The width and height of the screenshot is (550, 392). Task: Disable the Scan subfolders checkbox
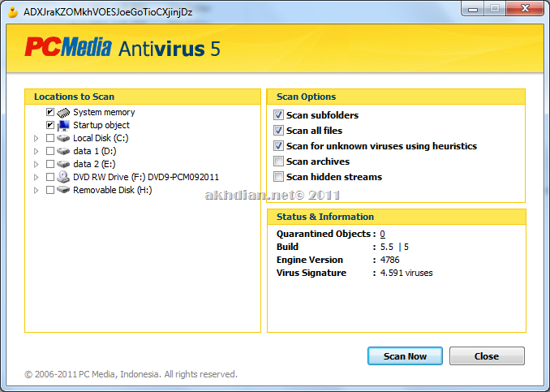click(279, 115)
